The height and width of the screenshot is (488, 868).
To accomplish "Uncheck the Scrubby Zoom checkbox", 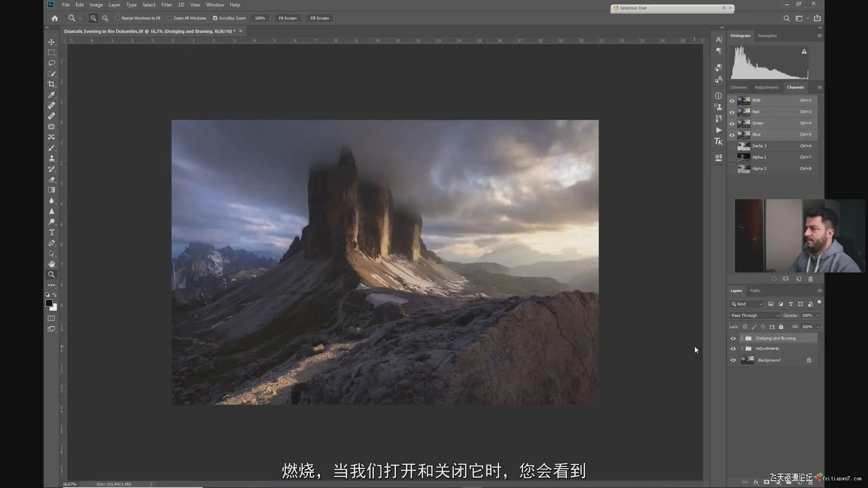I will 215,18.
